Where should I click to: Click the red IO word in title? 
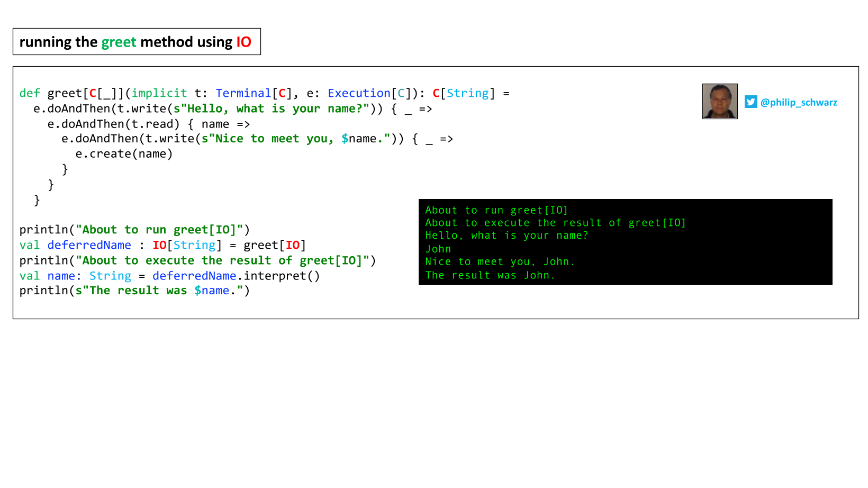(243, 42)
